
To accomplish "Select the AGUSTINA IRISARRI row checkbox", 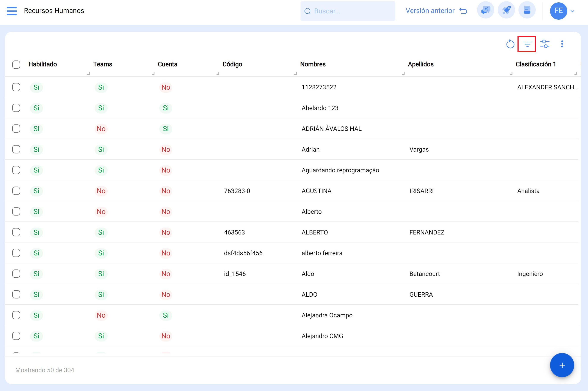I will (x=16, y=191).
